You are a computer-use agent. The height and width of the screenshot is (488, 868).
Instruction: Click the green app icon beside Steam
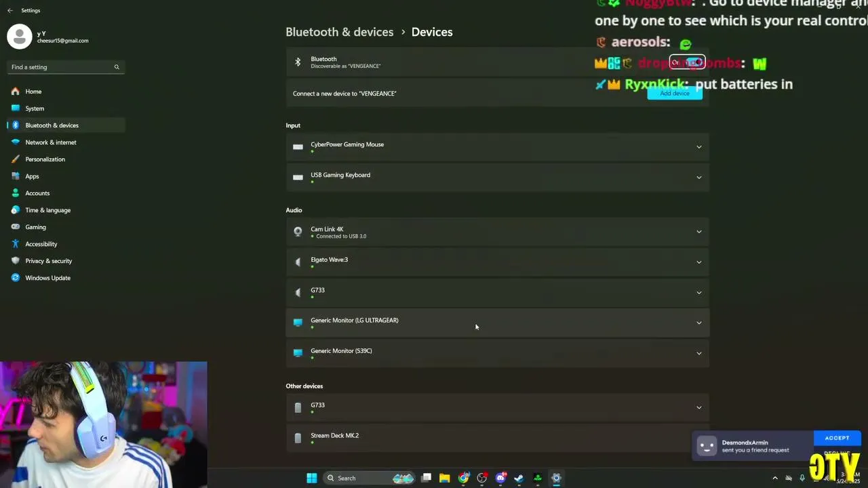click(538, 478)
